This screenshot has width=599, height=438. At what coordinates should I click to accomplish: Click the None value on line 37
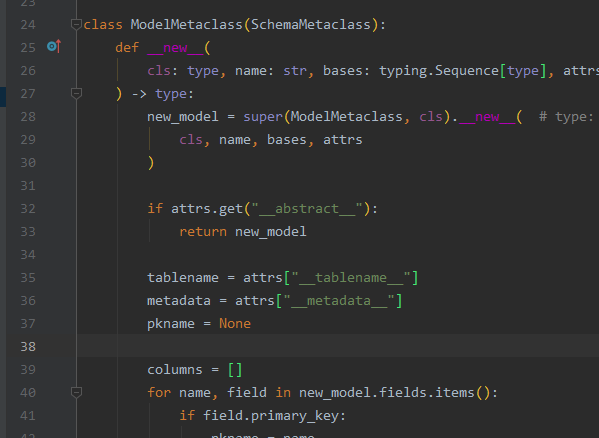(235, 324)
